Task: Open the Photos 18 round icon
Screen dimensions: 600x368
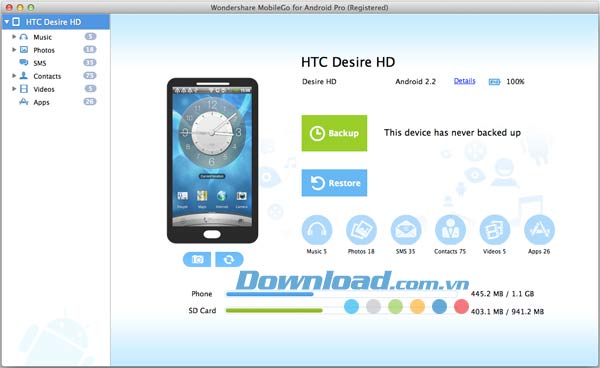Action: (x=361, y=230)
